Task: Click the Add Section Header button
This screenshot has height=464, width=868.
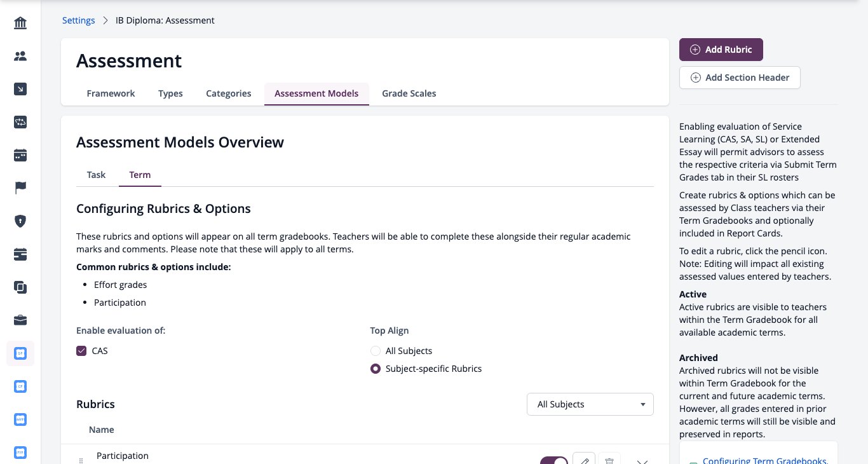Action: pyautogui.click(x=740, y=78)
